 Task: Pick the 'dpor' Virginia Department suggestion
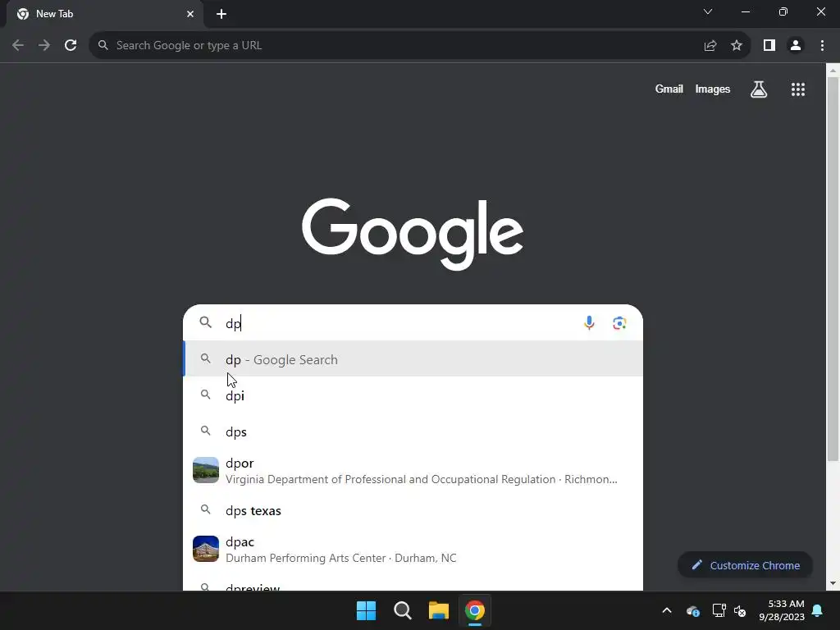413,470
